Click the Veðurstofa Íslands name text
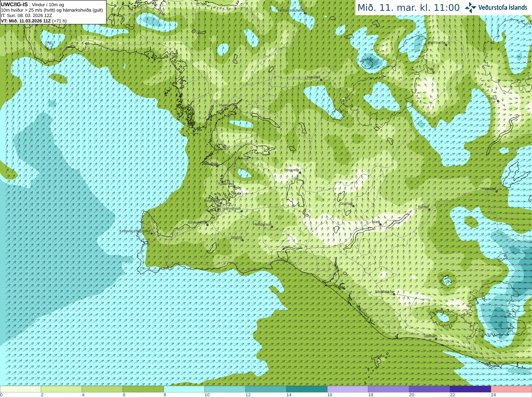This screenshot has height=398, width=532. point(503,7)
